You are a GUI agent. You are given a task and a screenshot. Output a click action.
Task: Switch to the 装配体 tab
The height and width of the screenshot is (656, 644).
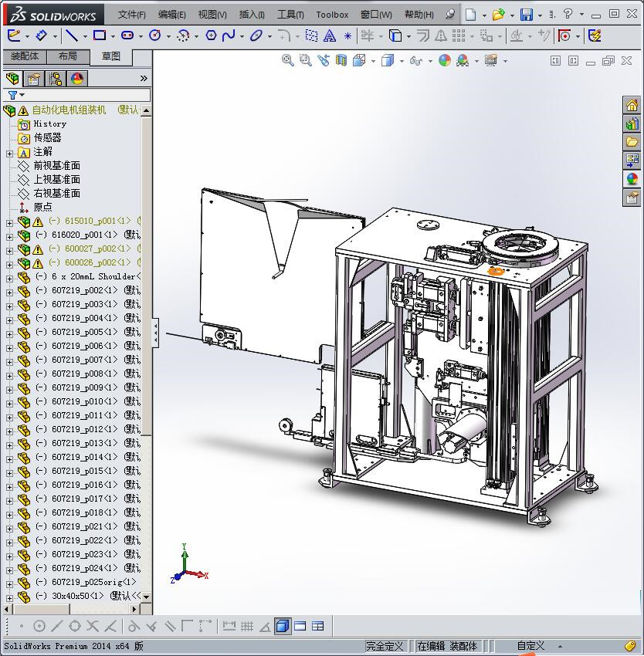(25, 56)
